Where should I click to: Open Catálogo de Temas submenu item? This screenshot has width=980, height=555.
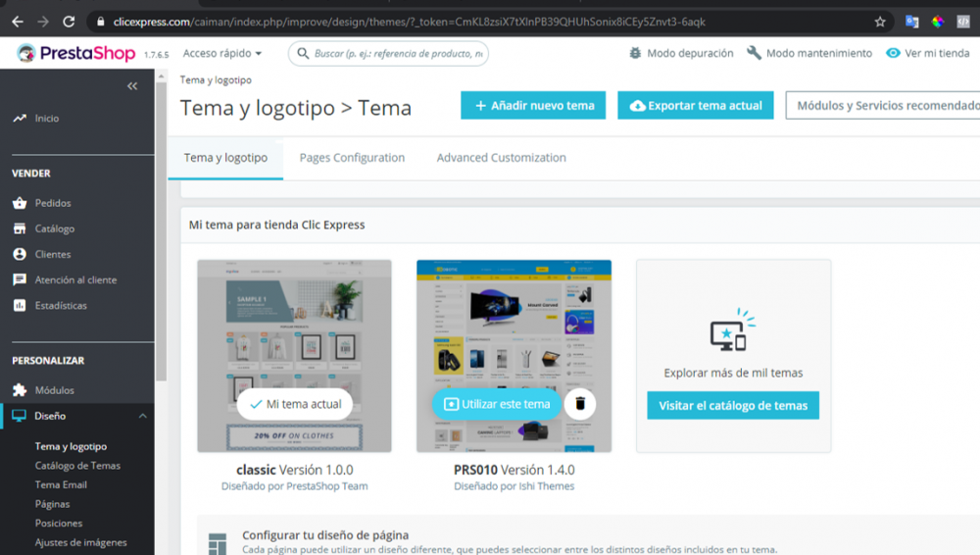point(77,466)
